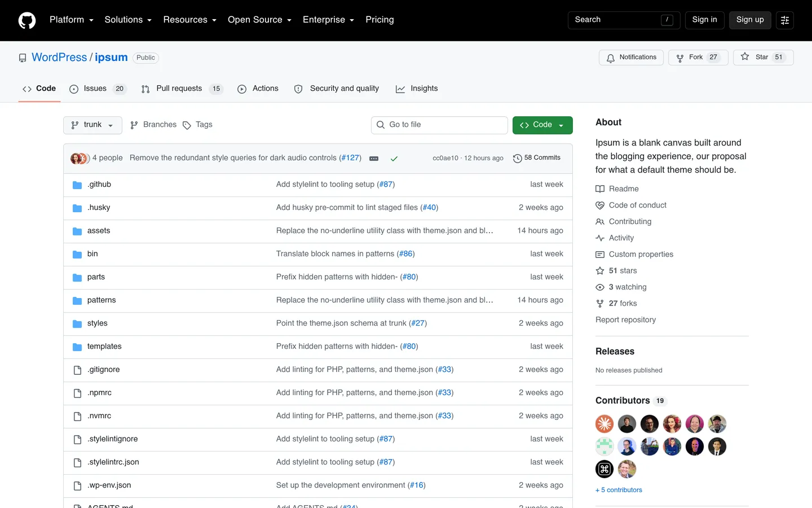Click the Pricing link

click(379, 20)
